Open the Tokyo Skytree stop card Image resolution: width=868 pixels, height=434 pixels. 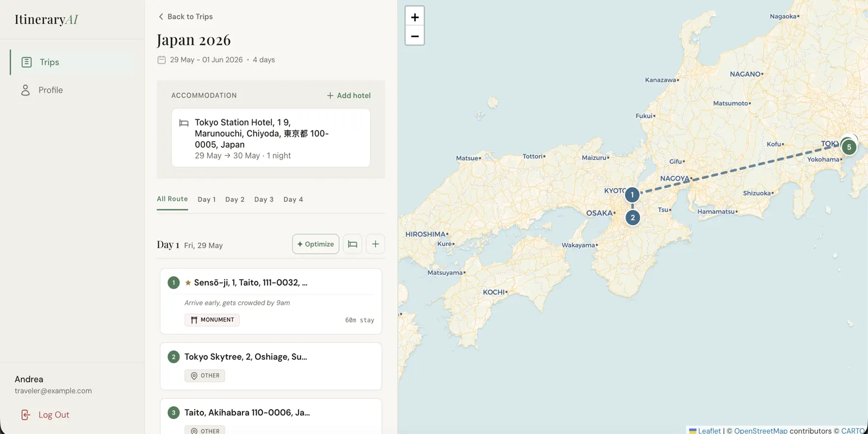click(x=271, y=366)
